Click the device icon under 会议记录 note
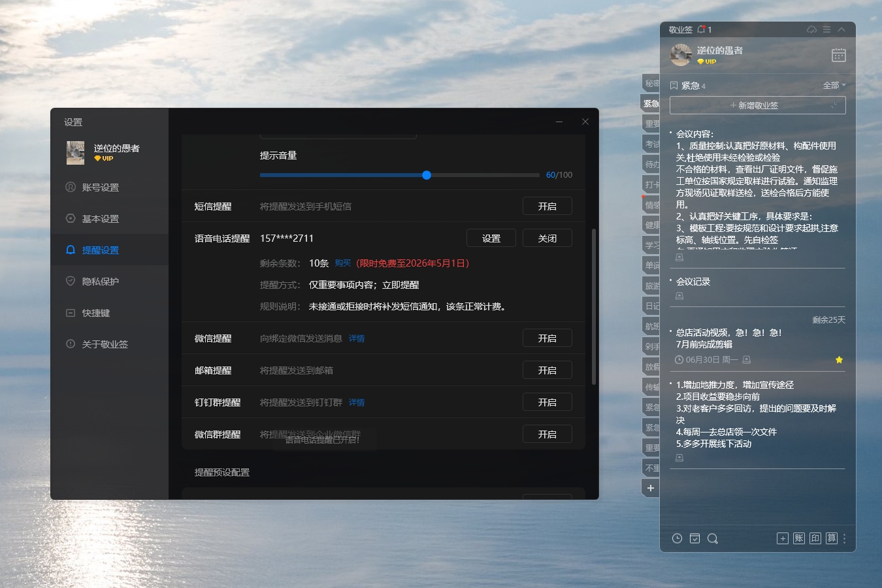The height and width of the screenshot is (588, 882). pyautogui.click(x=679, y=296)
